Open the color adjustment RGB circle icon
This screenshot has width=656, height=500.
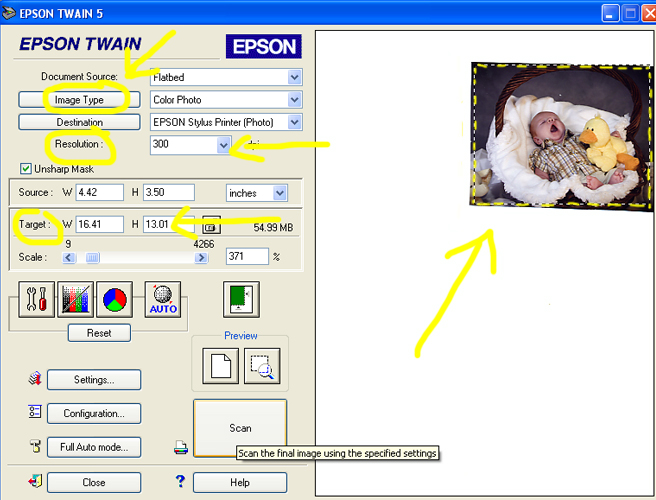[115, 299]
